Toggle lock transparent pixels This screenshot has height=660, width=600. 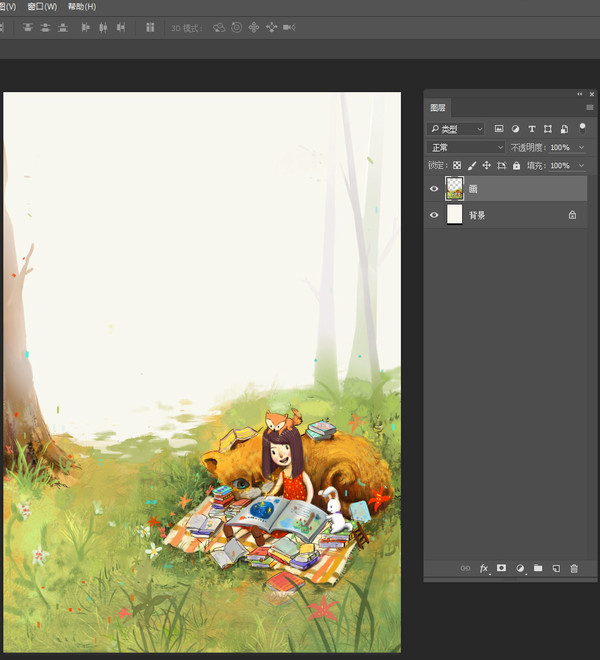point(457,165)
